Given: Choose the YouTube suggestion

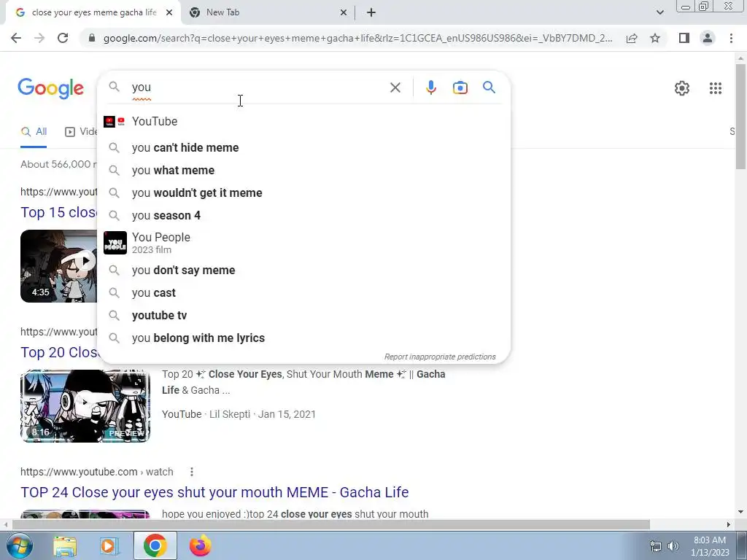Looking at the screenshot, I should tap(303, 122).
